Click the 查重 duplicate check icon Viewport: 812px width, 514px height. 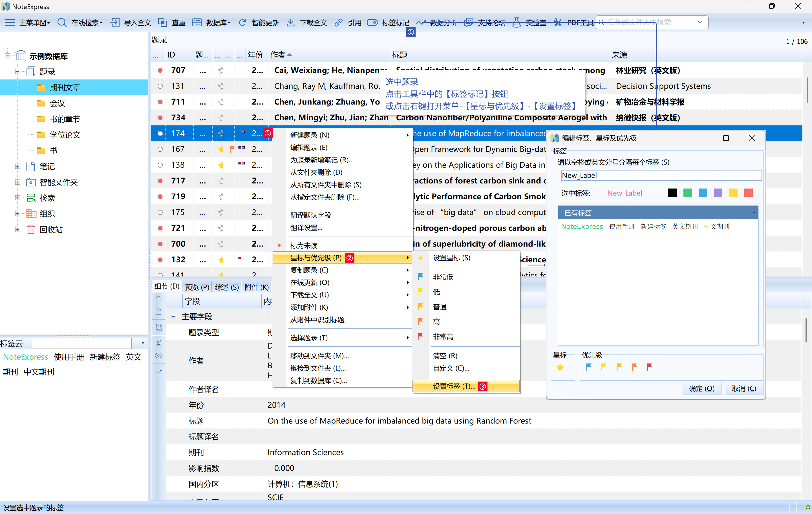point(162,23)
